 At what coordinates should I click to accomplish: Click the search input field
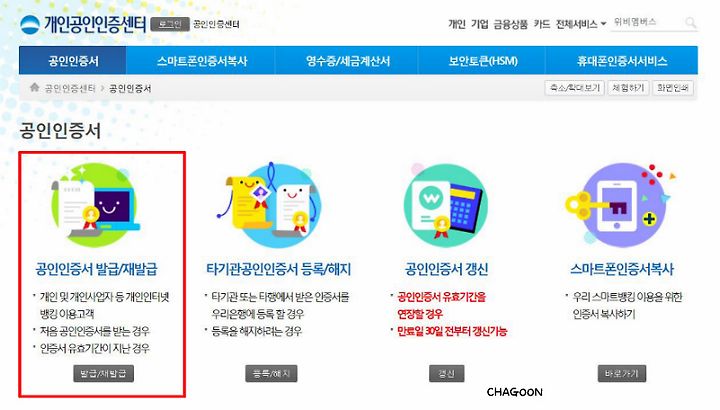click(x=647, y=22)
